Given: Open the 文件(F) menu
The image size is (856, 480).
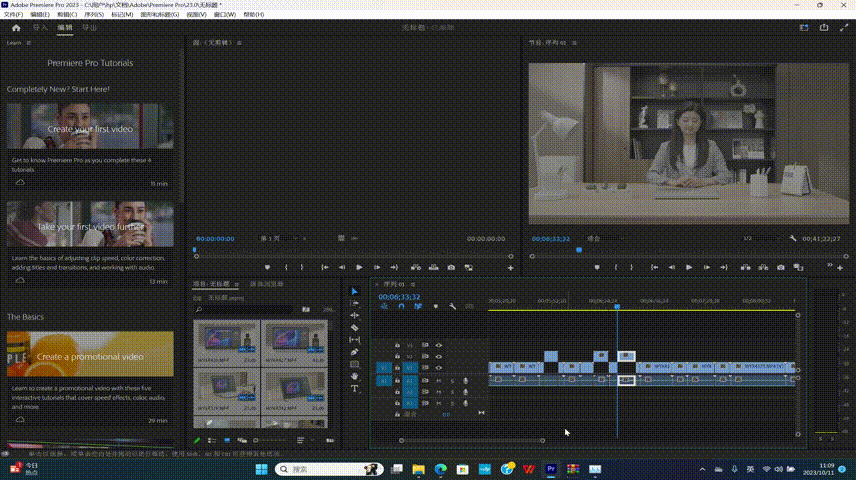Looking at the screenshot, I should (14, 15).
